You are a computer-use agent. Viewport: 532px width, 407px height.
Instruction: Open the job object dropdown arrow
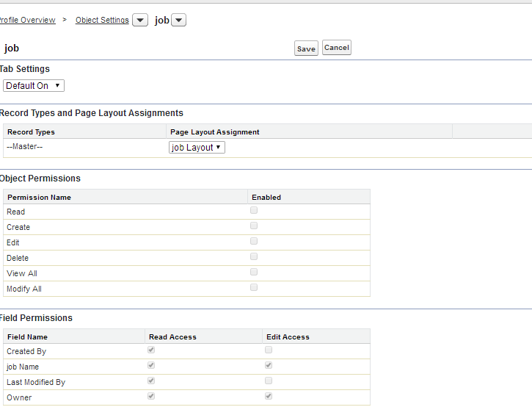click(x=179, y=21)
